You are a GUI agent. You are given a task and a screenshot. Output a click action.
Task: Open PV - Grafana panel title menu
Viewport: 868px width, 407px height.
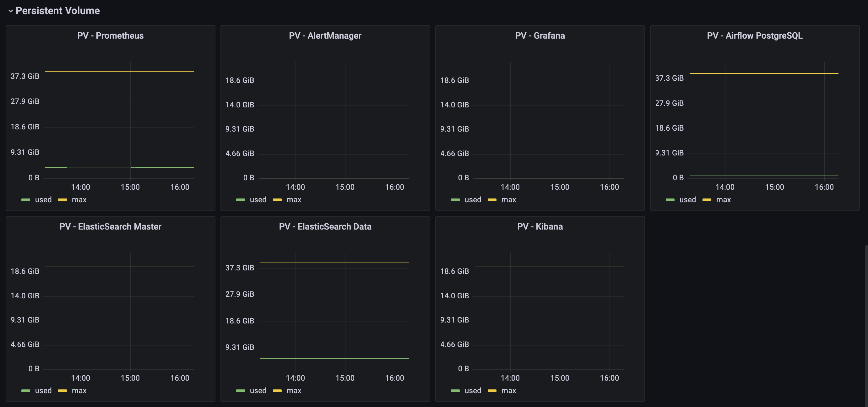coord(540,36)
